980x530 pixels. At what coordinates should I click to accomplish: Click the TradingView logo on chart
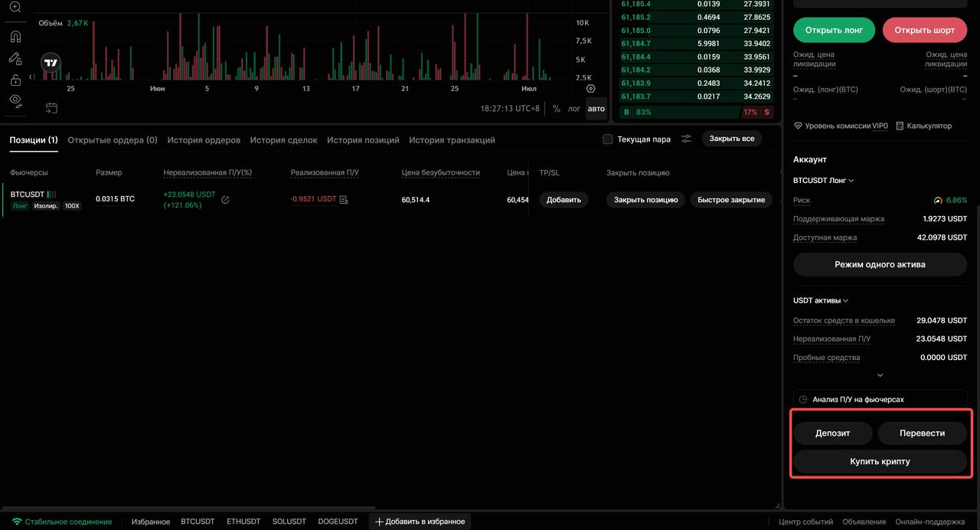click(x=51, y=63)
